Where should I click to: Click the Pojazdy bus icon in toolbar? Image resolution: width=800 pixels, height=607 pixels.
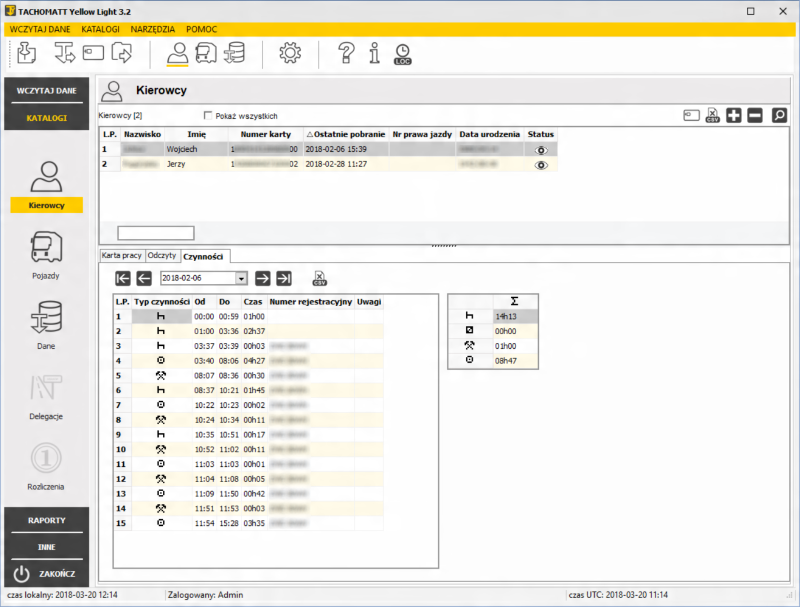(x=207, y=54)
